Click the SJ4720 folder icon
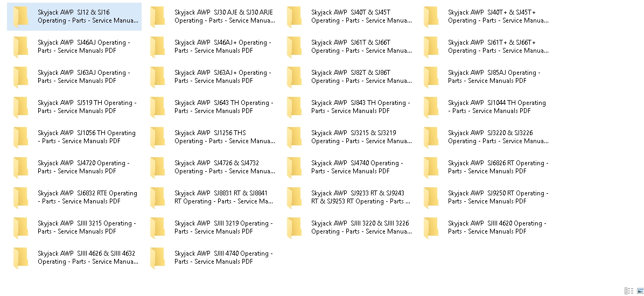 (21, 167)
